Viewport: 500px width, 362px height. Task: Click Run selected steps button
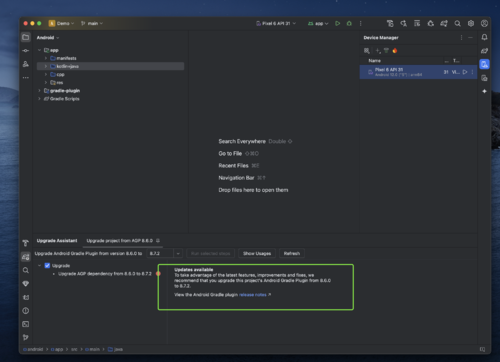pos(210,254)
